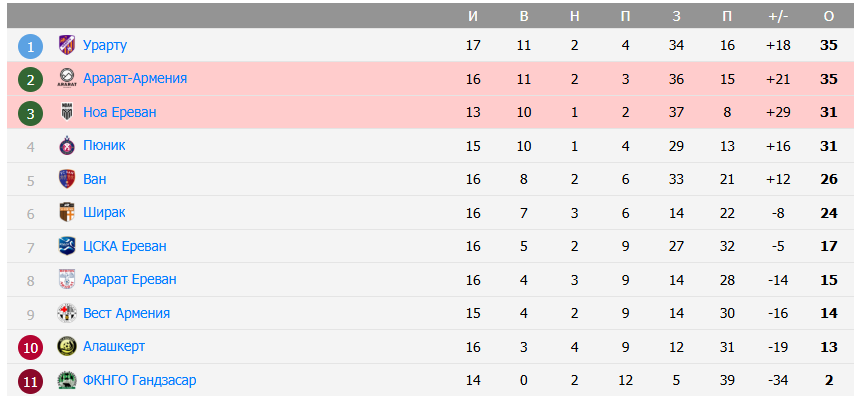The width and height of the screenshot is (862, 407).
Task: Click the ЦСКА Ереван team logo
Action: pos(67,246)
